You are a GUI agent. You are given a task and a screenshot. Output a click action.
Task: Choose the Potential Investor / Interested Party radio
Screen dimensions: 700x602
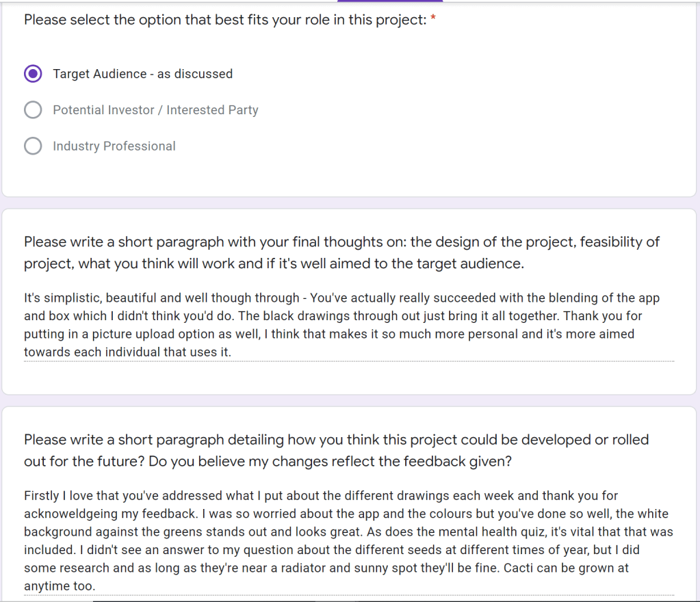[x=33, y=110]
